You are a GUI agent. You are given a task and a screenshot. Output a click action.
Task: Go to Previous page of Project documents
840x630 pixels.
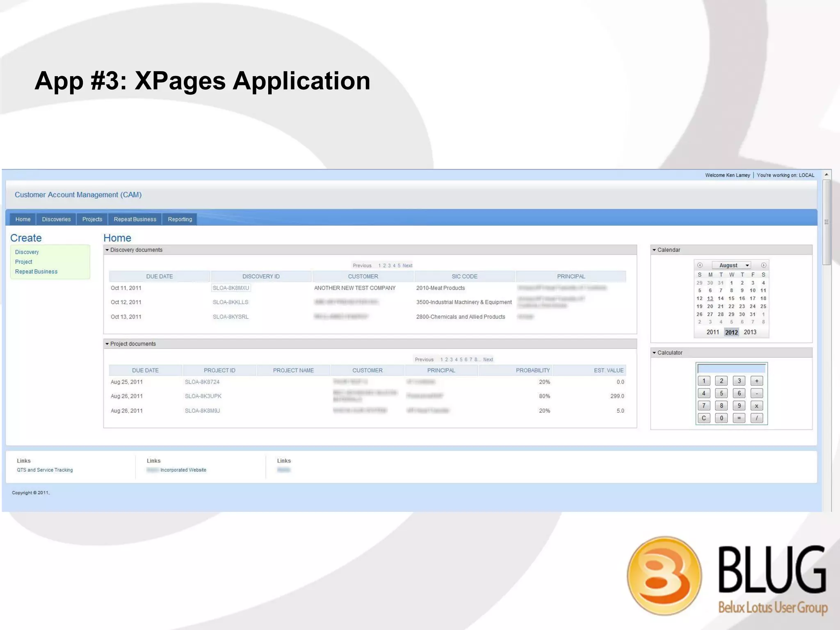424,359
